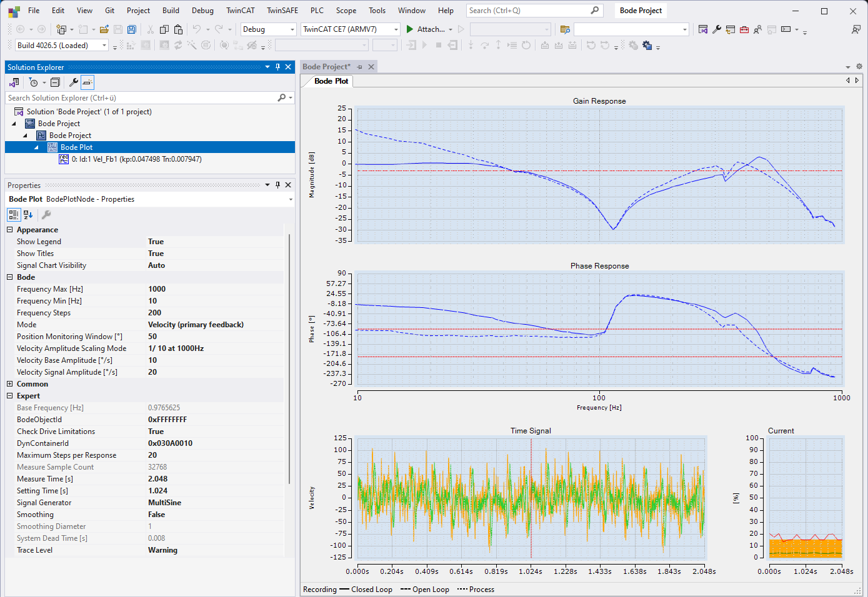Open the PLC menu

[x=317, y=11]
